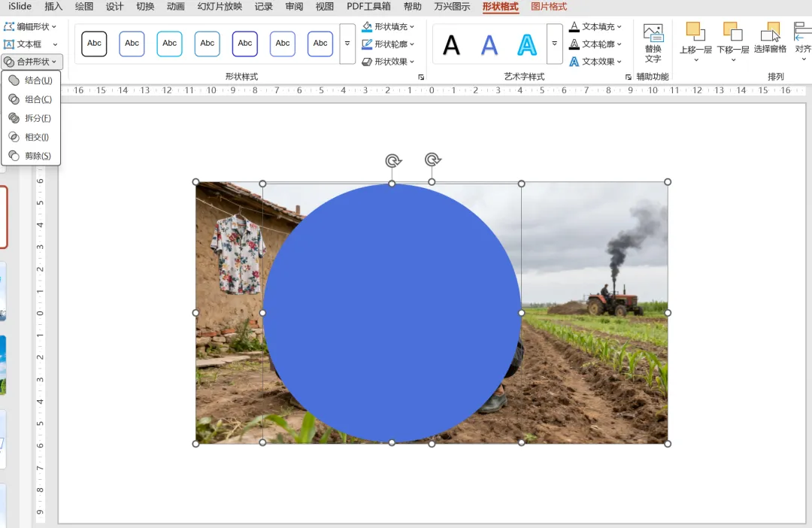
Task: Apply black A WordArt style
Action: tap(452, 45)
